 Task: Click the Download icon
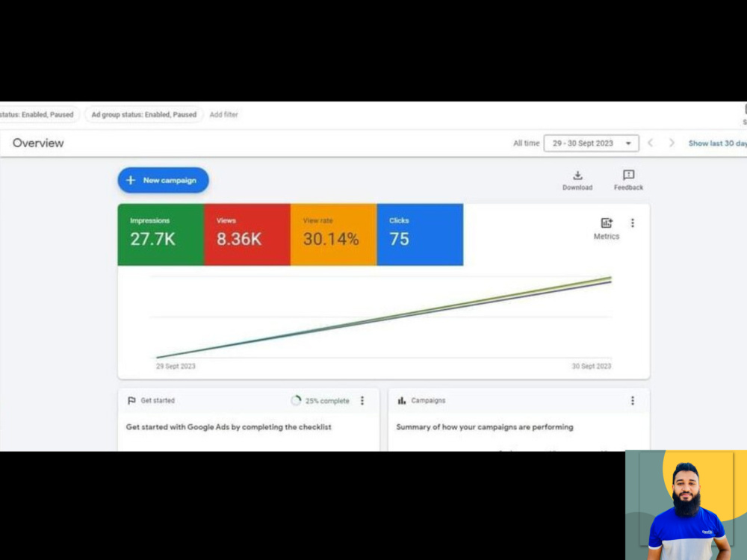click(x=577, y=175)
